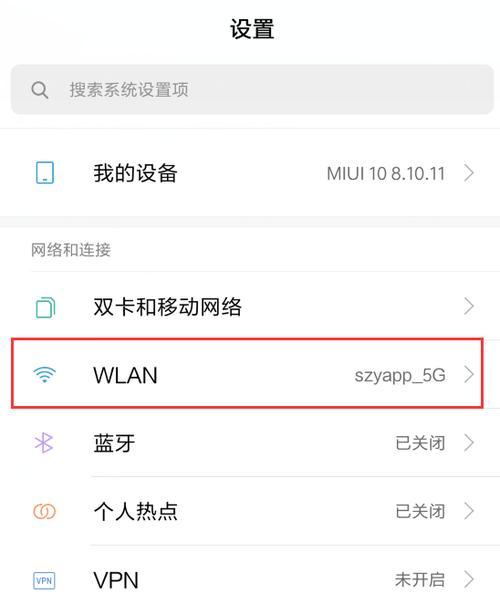Tap the personal hotspot rings icon
Viewport: 500px width, 608px height.
[x=44, y=511]
